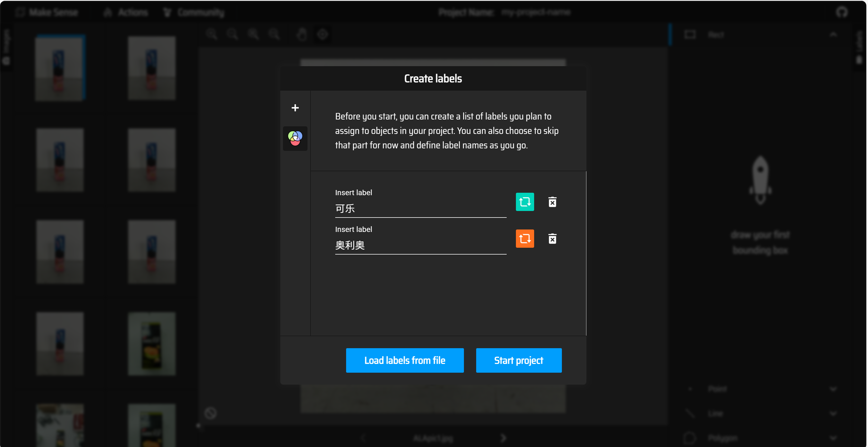
Task: Click Load labels from file
Action: click(x=405, y=360)
